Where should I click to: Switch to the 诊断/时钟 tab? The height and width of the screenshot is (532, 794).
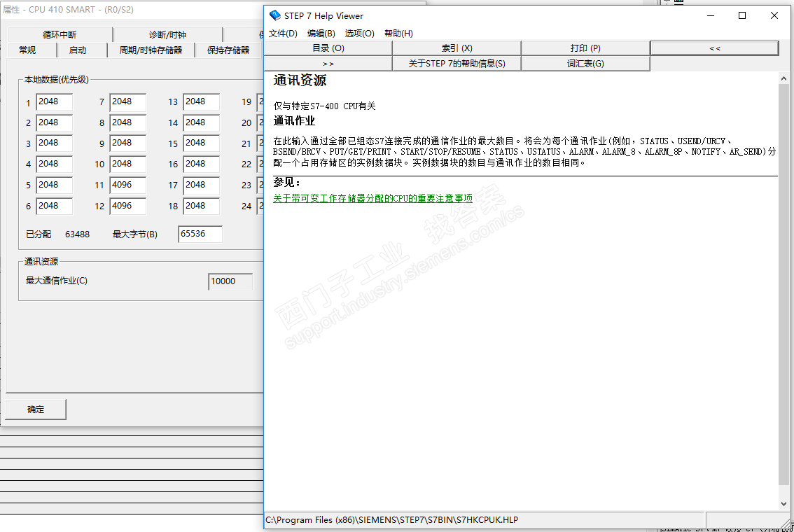tap(167, 34)
